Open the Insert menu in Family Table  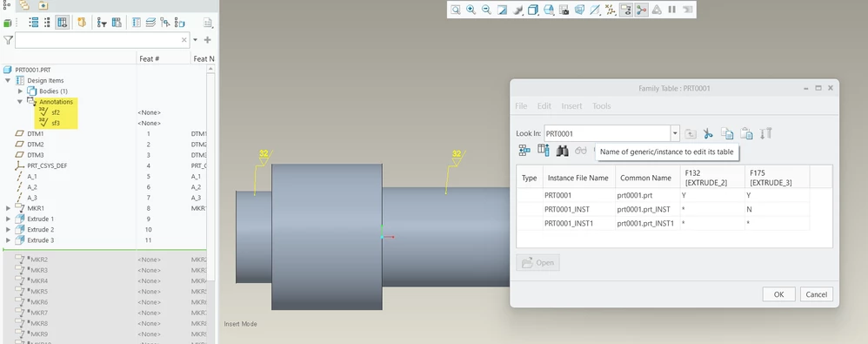tap(571, 105)
